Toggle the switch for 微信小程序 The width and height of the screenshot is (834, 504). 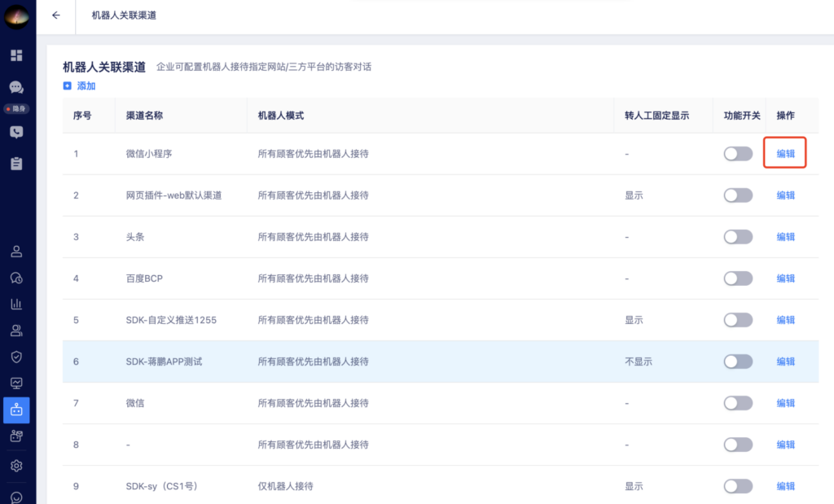[x=738, y=154]
